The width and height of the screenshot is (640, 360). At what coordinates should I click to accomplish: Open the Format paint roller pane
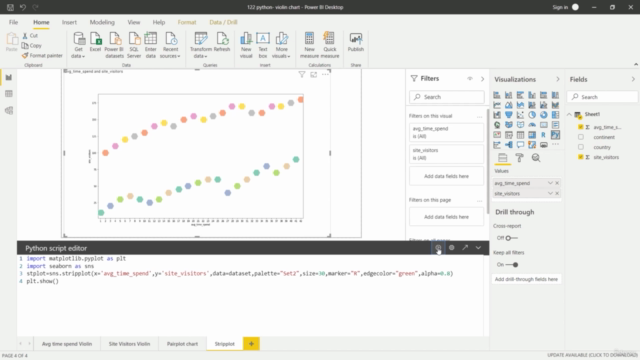[519, 158]
